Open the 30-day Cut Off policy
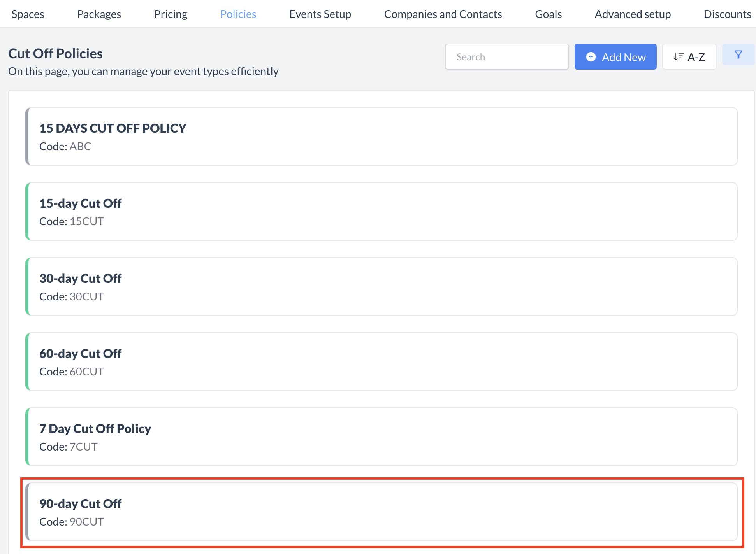 click(x=381, y=286)
